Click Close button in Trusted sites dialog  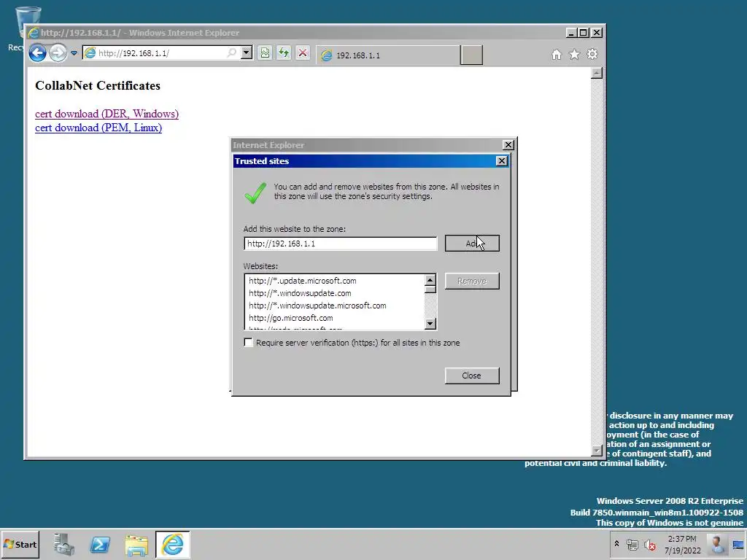tap(472, 376)
